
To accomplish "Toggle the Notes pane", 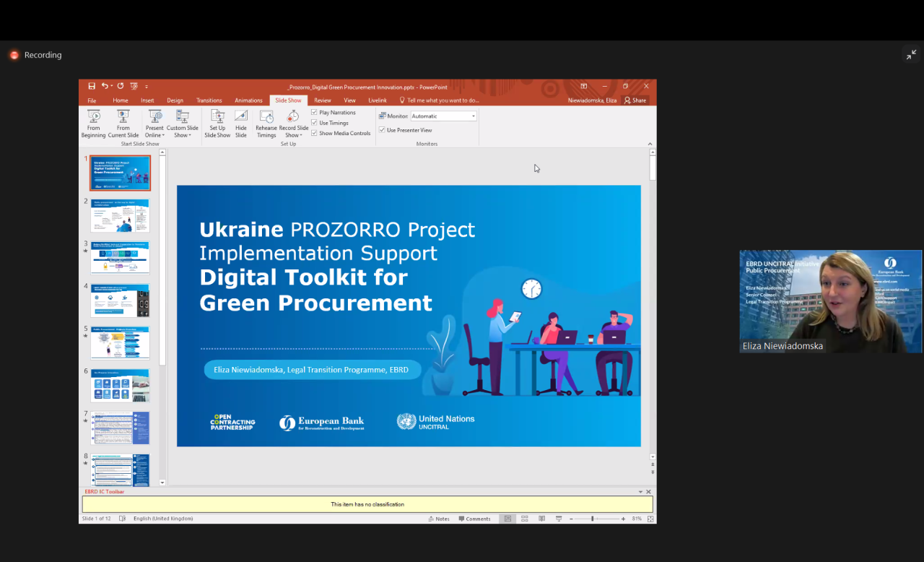I will [x=439, y=519].
